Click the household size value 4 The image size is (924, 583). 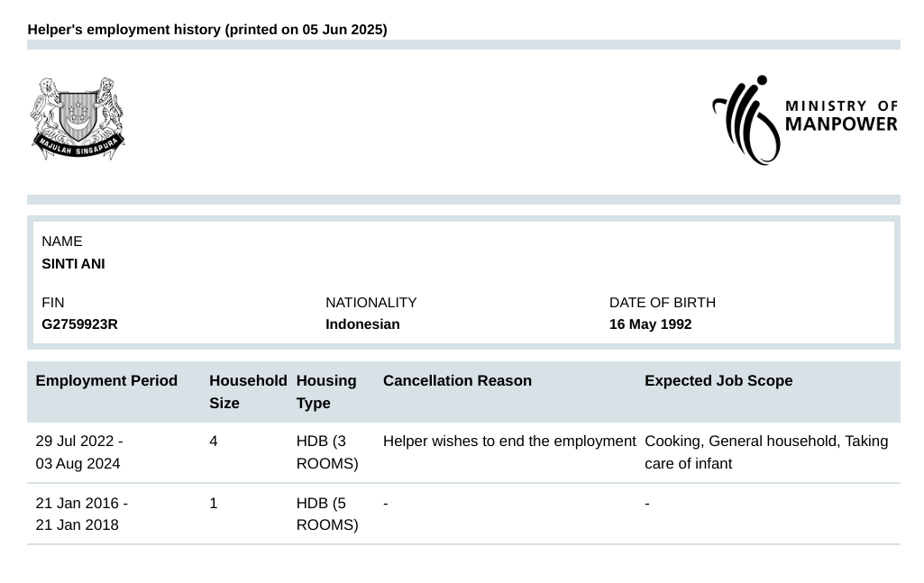click(214, 442)
